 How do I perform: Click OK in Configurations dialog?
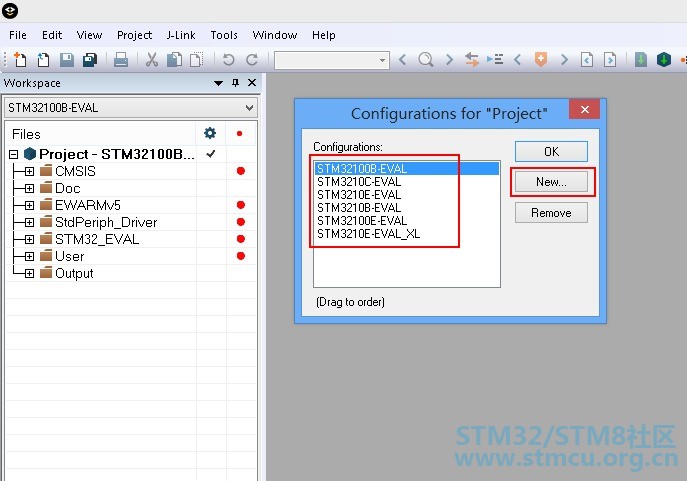pos(551,152)
